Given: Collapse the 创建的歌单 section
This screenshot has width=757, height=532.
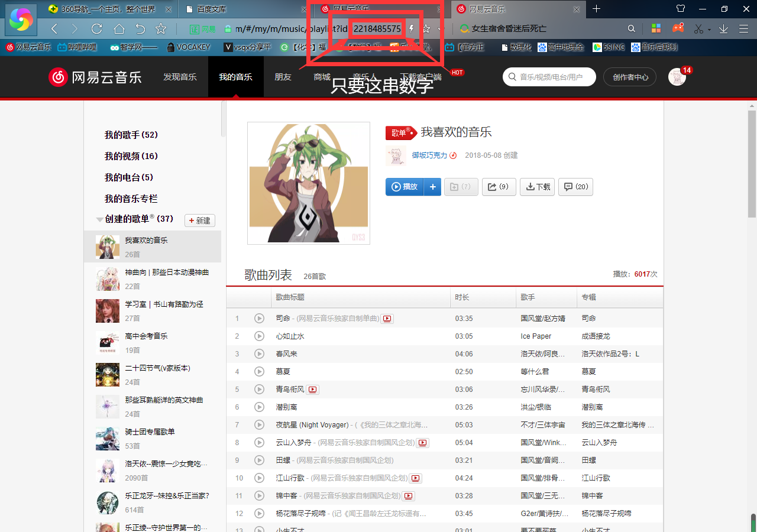Looking at the screenshot, I should pyautogui.click(x=99, y=219).
